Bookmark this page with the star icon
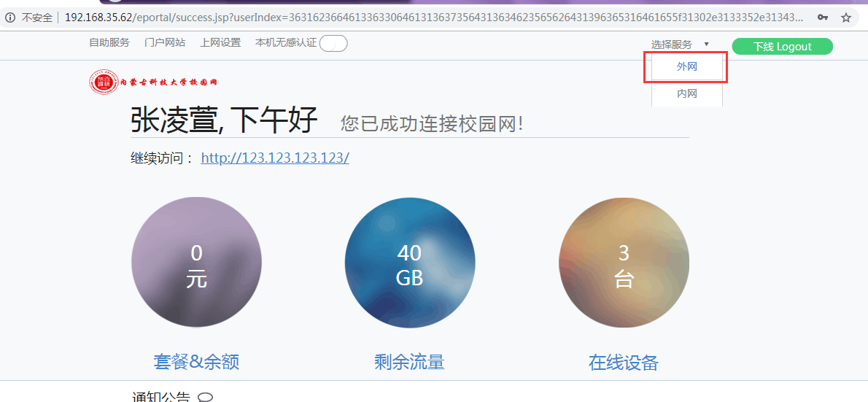 point(846,18)
